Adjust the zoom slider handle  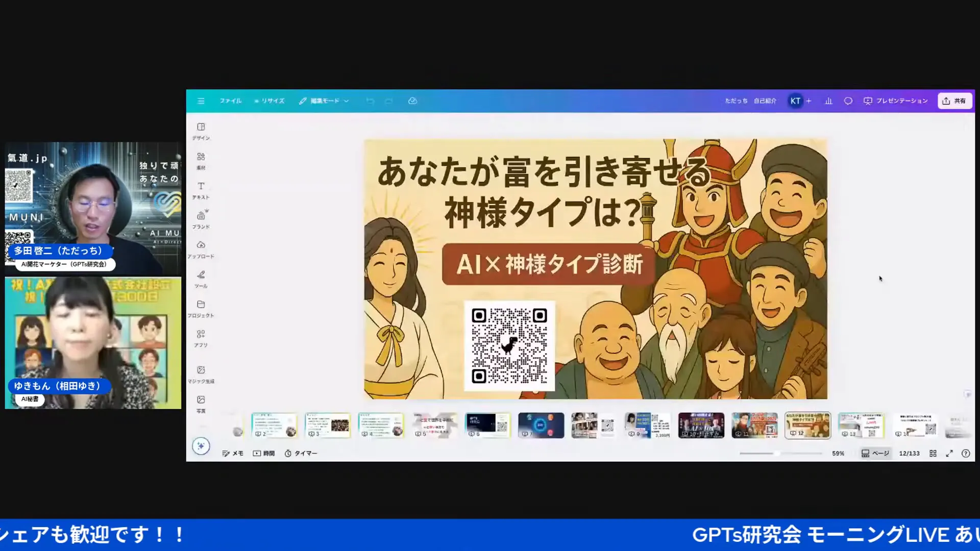(x=776, y=453)
